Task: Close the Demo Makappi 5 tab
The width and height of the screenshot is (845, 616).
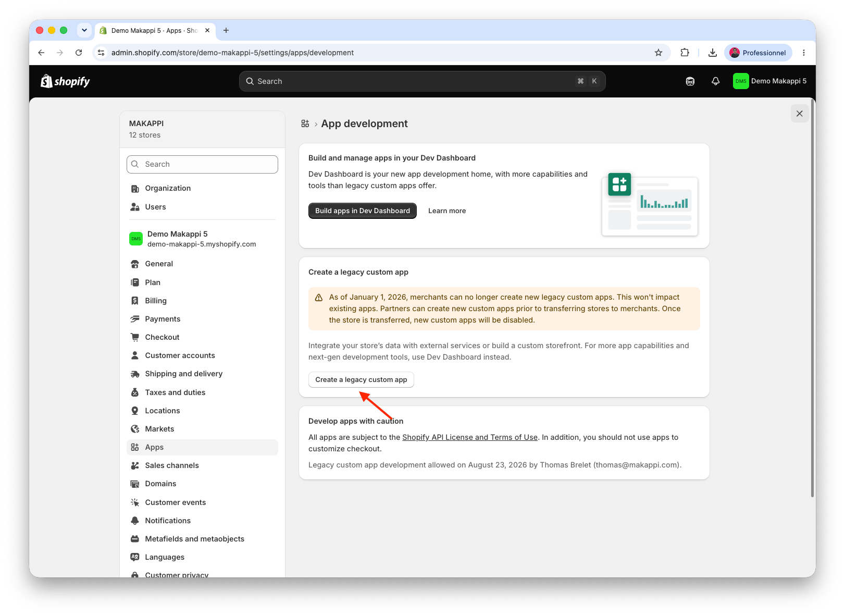Action: tap(207, 30)
